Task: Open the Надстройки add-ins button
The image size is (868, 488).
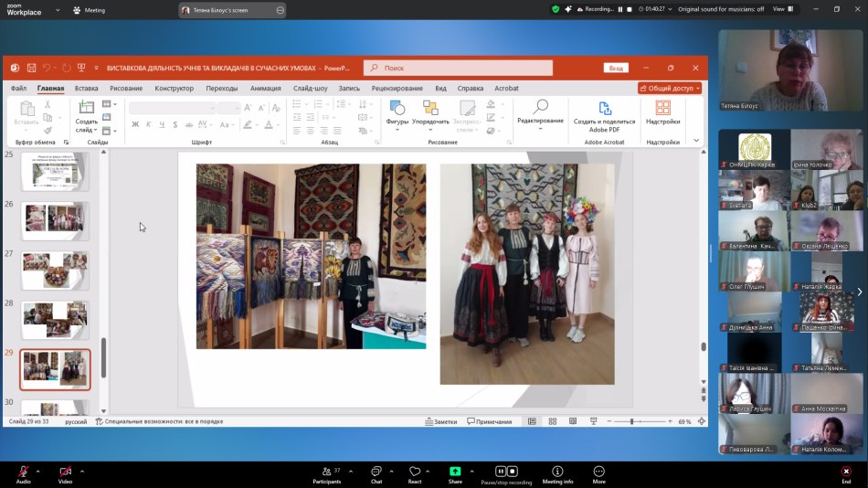Action: point(662,109)
